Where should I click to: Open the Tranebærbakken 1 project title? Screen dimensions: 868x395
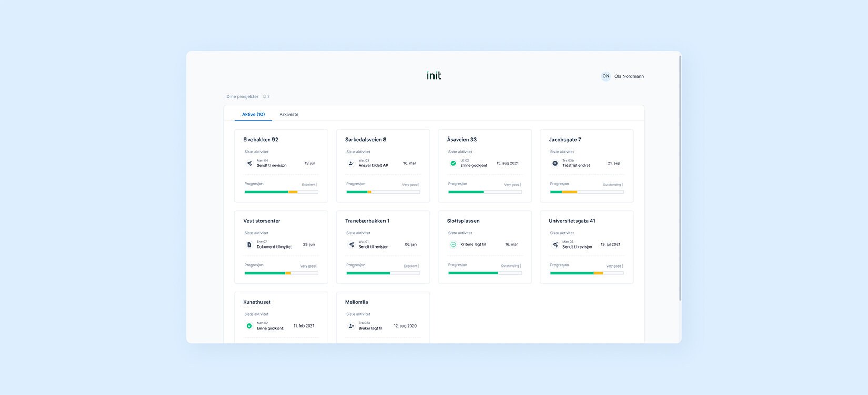[367, 221]
